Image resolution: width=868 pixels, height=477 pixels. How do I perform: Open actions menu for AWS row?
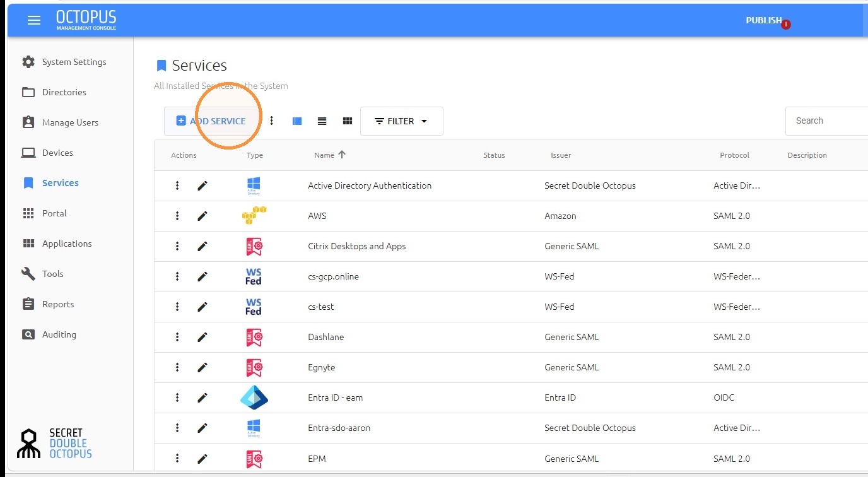pos(177,216)
